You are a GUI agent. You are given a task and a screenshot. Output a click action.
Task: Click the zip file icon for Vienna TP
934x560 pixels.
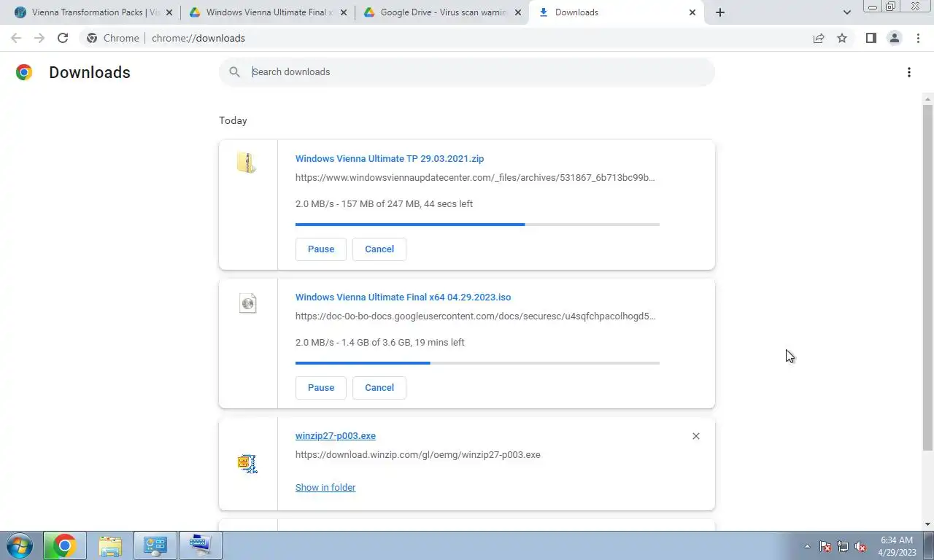pos(247,163)
